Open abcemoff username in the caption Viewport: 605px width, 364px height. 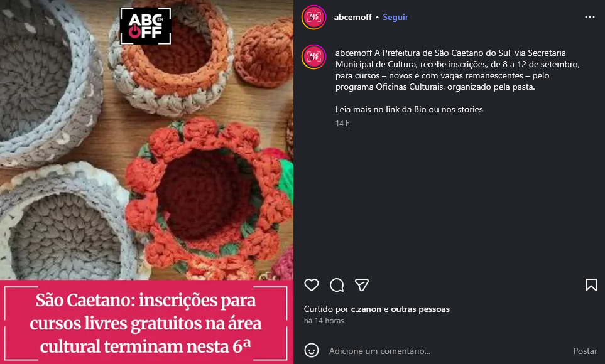(x=354, y=53)
